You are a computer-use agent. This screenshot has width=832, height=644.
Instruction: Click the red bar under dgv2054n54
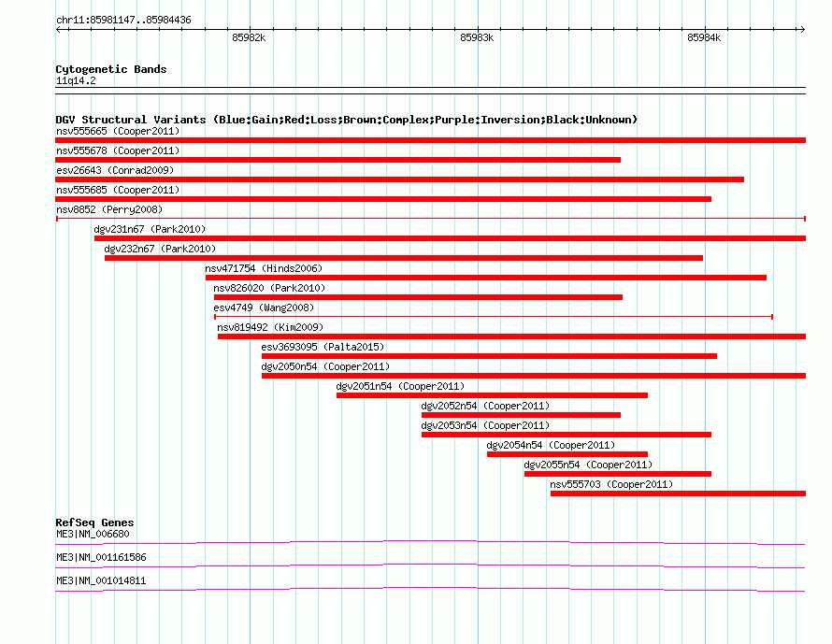tap(567, 454)
